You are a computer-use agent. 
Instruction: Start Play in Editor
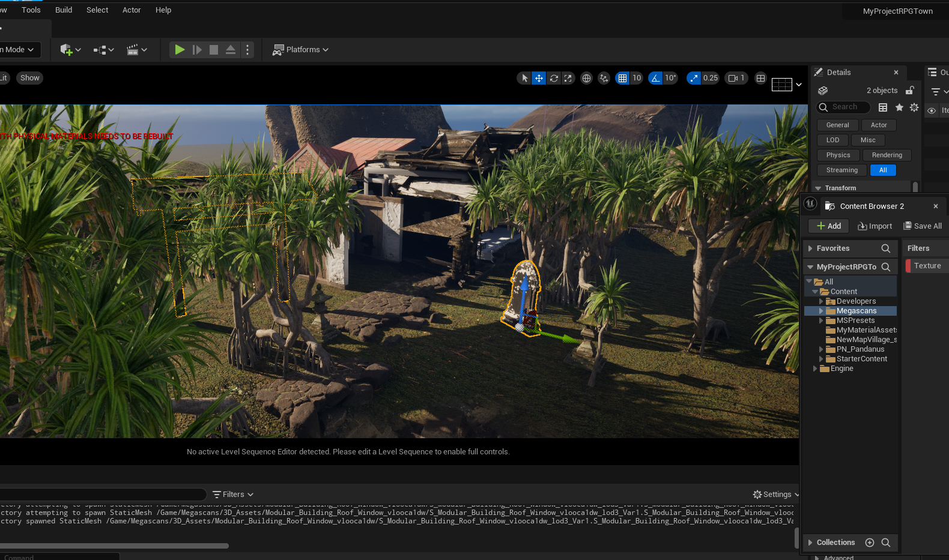click(179, 50)
